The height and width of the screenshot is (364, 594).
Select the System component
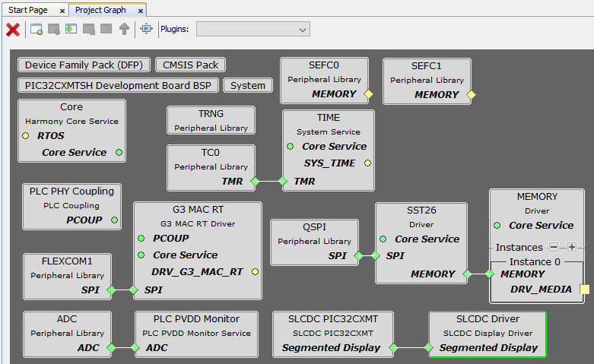(x=248, y=85)
